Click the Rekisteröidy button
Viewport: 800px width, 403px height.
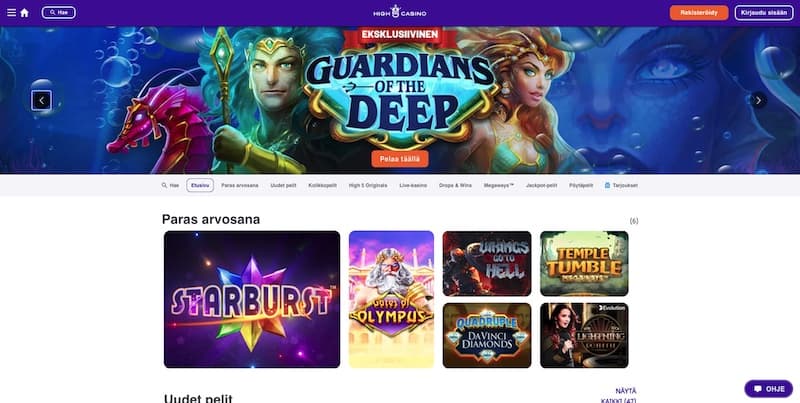[699, 13]
